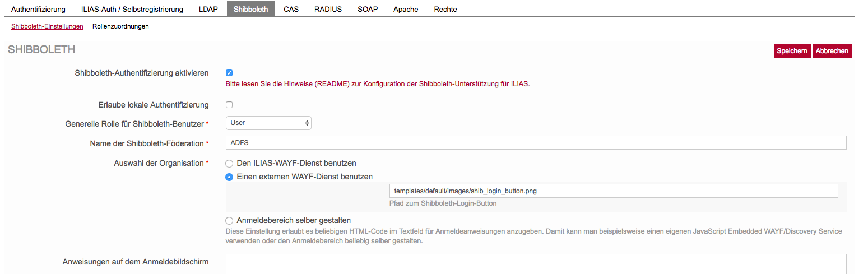Click the Shibboleth login button path field
This screenshot has width=868, height=274.
614,191
